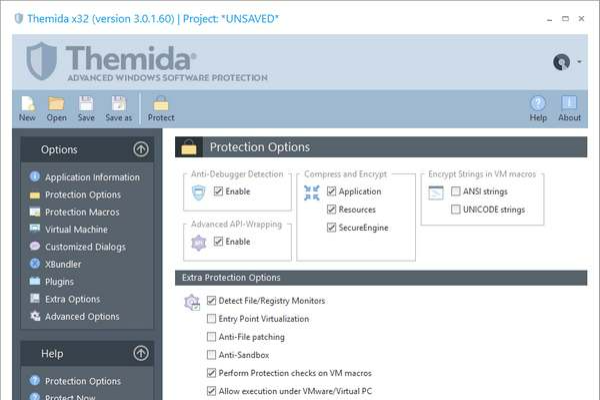Check the Entry Point Virtualization option
The height and width of the screenshot is (400, 600).
click(x=211, y=319)
